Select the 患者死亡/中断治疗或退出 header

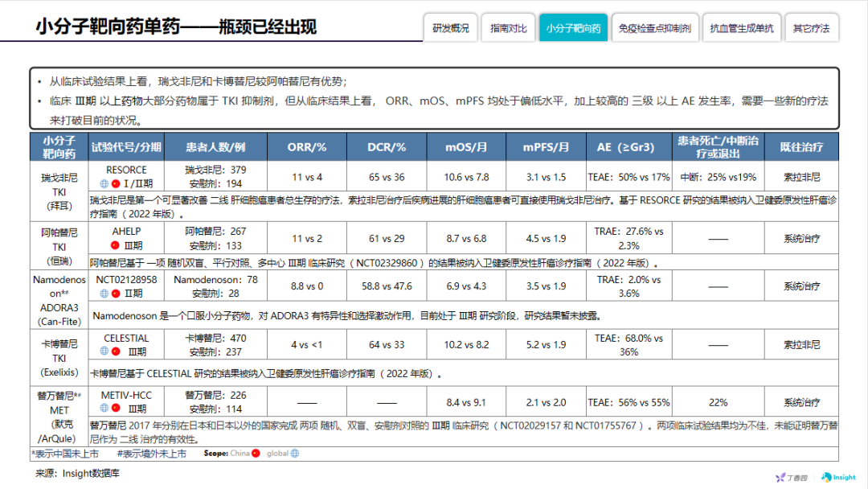point(718,146)
